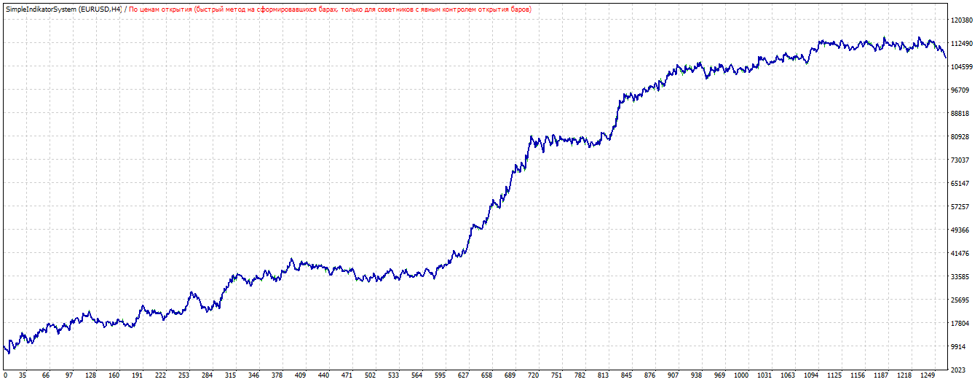980x382 pixels.
Task: Click the 1218 trade-number axis label
Action: 904,376
